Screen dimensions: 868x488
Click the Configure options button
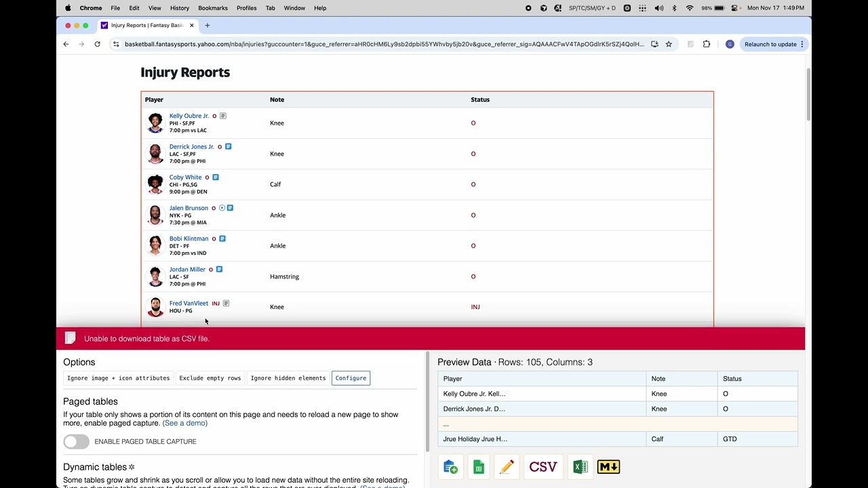coord(351,378)
